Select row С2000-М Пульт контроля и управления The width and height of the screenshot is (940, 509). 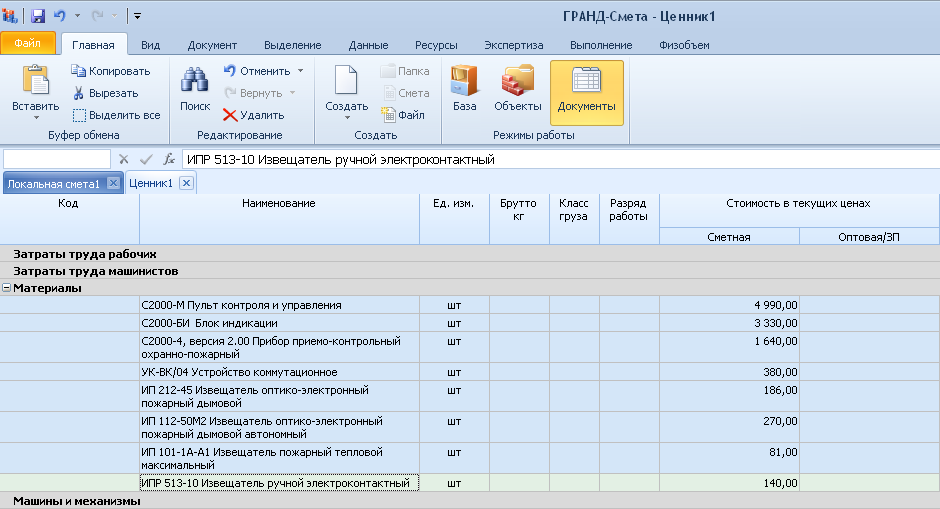click(470, 305)
